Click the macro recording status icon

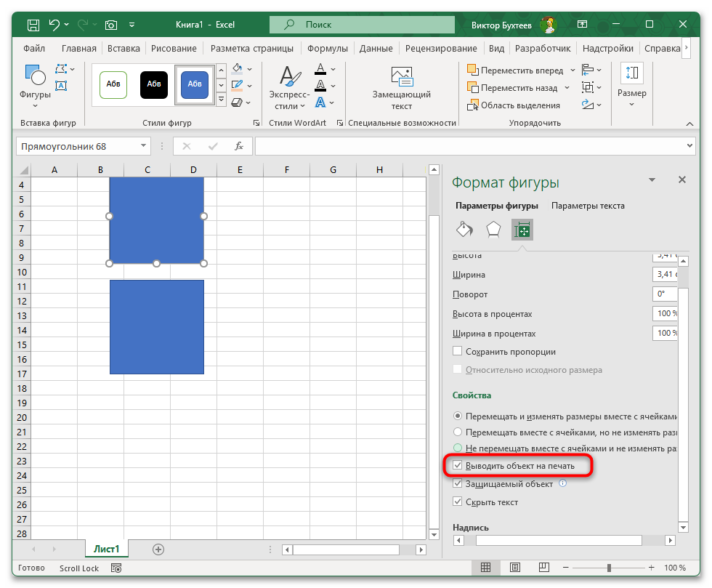[x=116, y=568]
